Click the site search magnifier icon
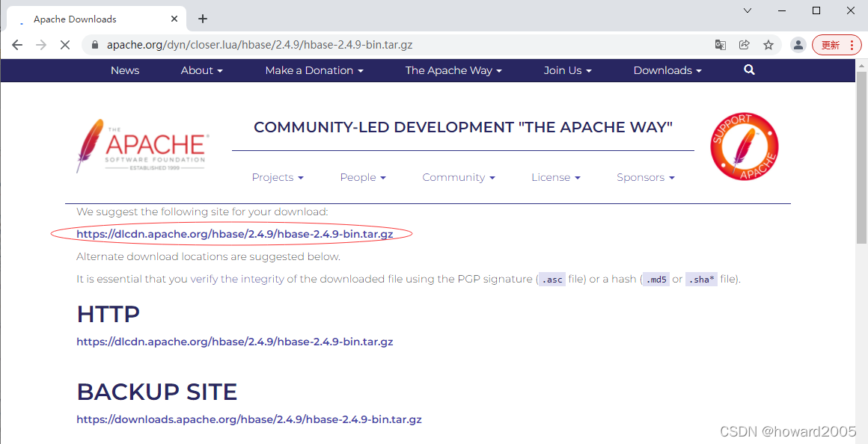Viewport: 868px width, 444px height. 750,70
